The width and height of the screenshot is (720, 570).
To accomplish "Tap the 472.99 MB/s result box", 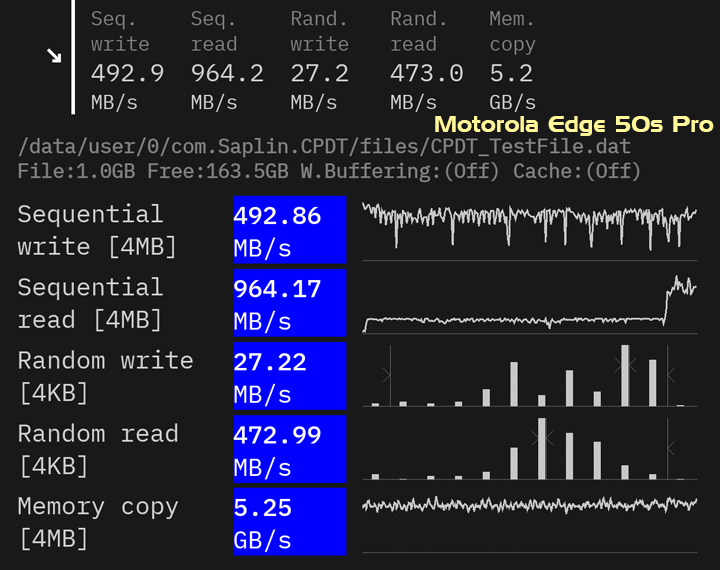I will pos(290,449).
